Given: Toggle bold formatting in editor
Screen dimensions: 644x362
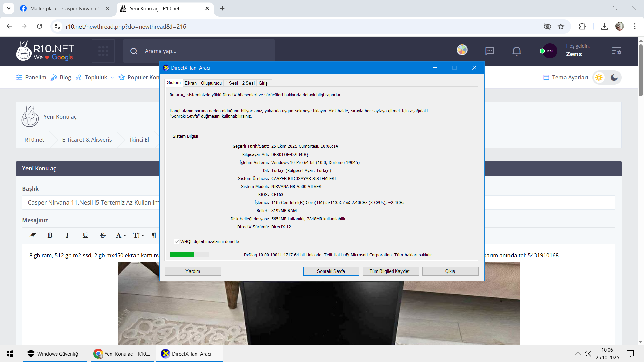Looking at the screenshot, I should 50,235.
